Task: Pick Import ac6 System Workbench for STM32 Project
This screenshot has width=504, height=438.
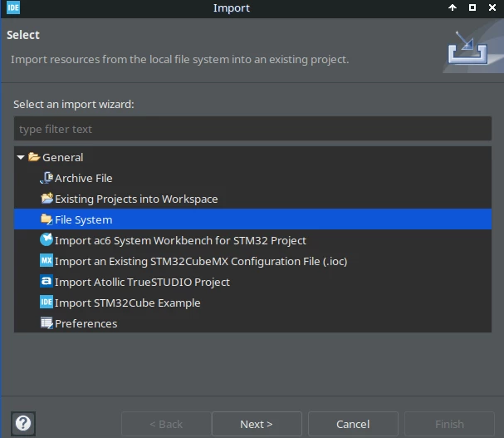Action: [180, 241]
